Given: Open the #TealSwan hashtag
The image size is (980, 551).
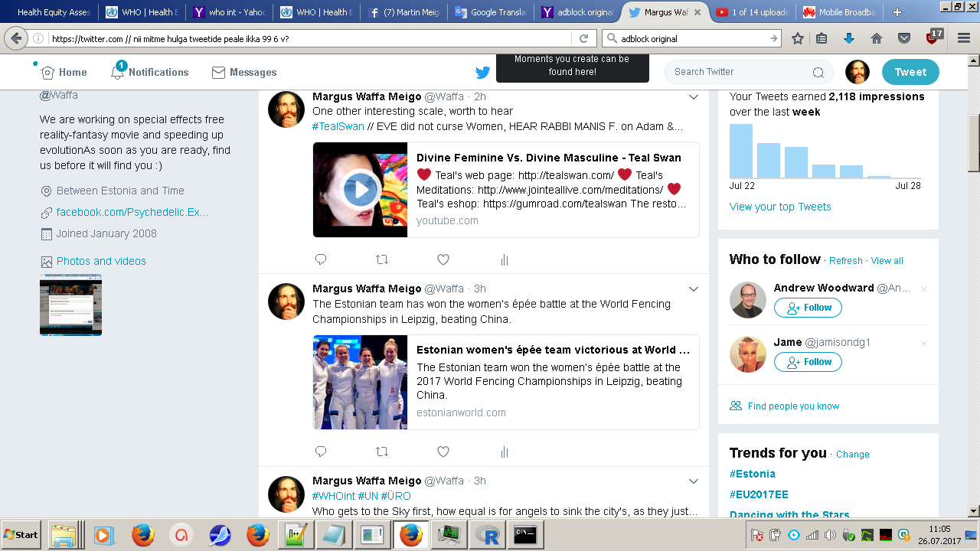Looking at the screenshot, I should point(338,126).
